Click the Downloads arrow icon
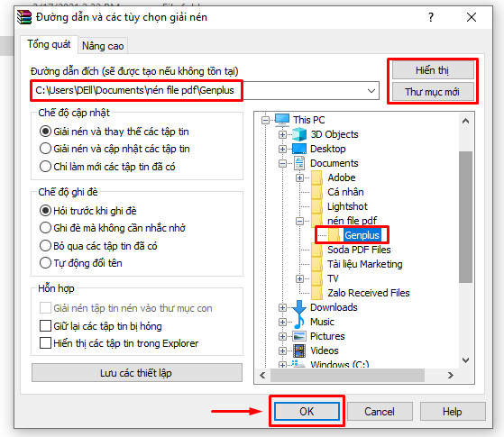 click(299, 307)
